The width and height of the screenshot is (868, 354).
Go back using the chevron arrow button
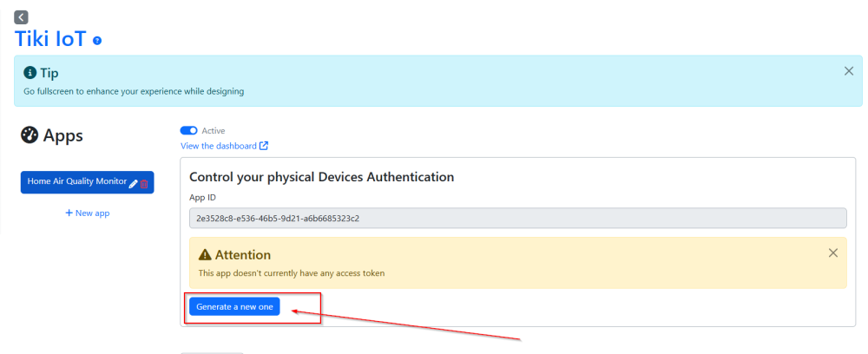pos(21,17)
